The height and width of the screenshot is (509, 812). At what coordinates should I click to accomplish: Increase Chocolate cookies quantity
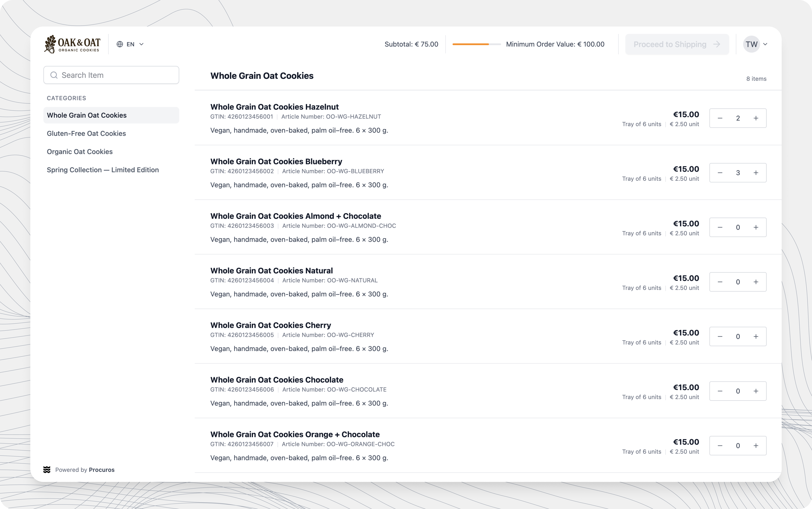pyautogui.click(x=756, y=391)
